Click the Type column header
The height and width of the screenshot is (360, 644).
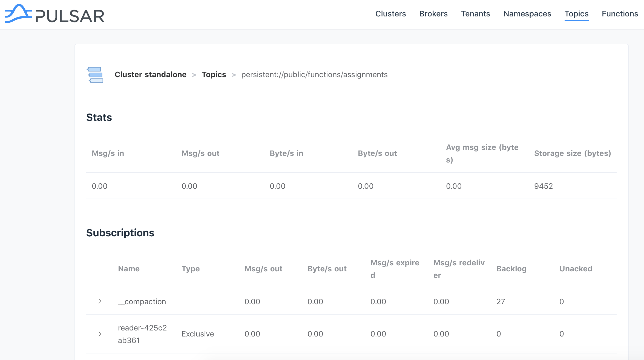(191, 269)
